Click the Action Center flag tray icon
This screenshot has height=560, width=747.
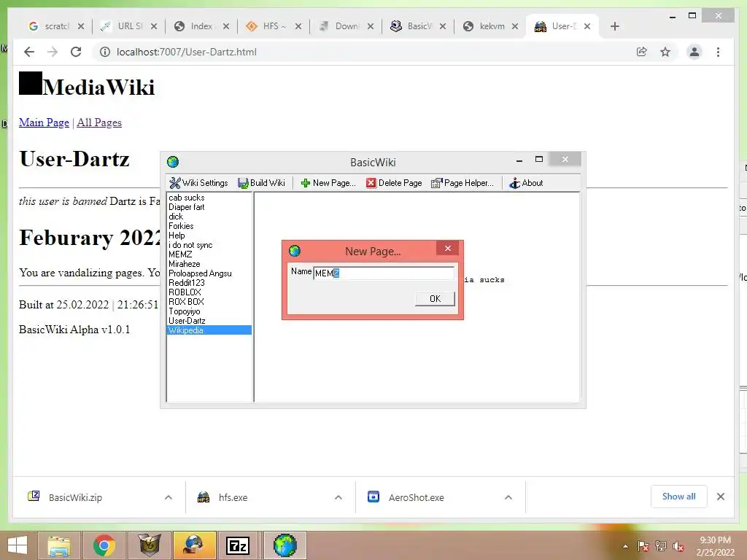(x=643, y=546)
